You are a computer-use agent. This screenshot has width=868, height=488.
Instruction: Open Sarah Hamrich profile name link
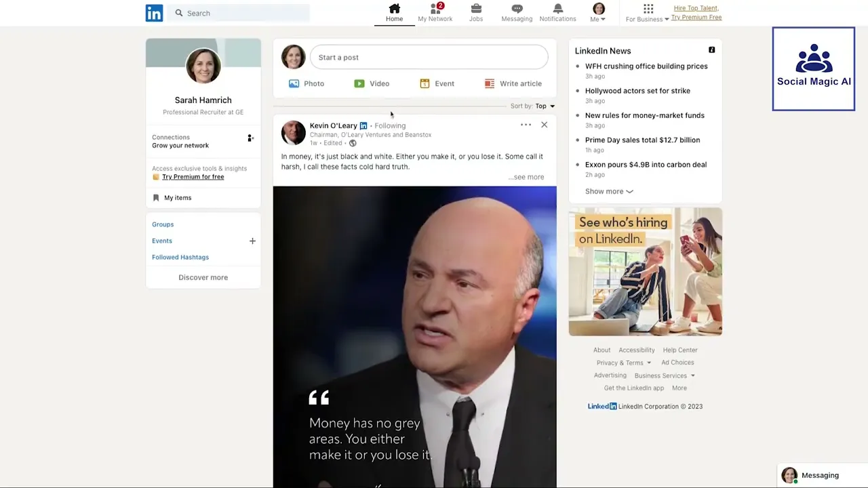[203, 100]
